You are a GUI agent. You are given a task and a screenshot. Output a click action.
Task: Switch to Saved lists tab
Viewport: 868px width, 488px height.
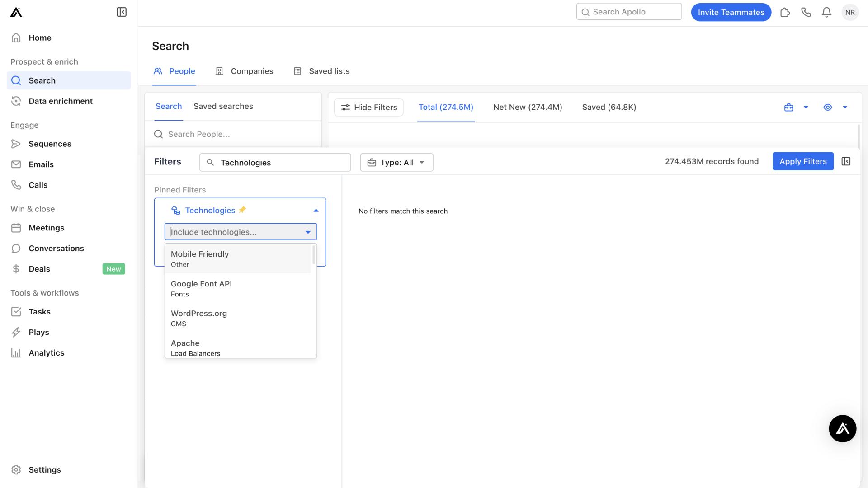(321, 71)
